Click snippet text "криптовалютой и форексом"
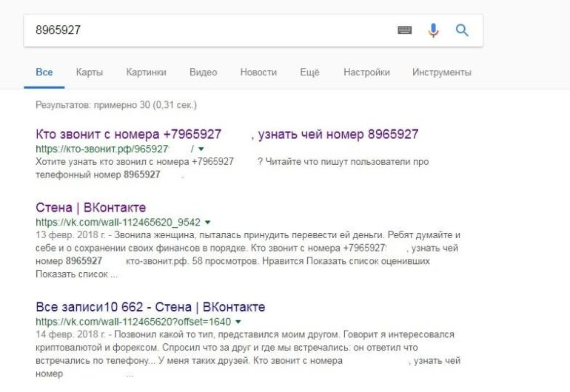 pyautogui.click(x=97, y=348)
